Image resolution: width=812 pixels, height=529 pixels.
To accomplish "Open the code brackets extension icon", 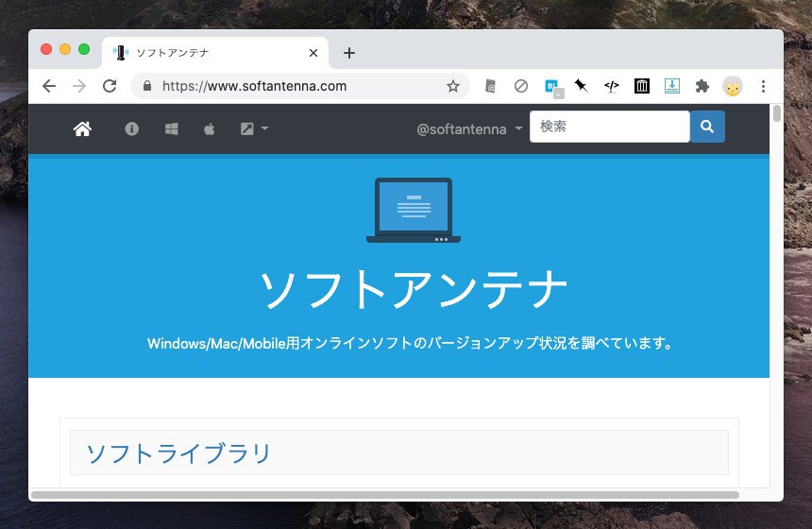I will 612,86.
